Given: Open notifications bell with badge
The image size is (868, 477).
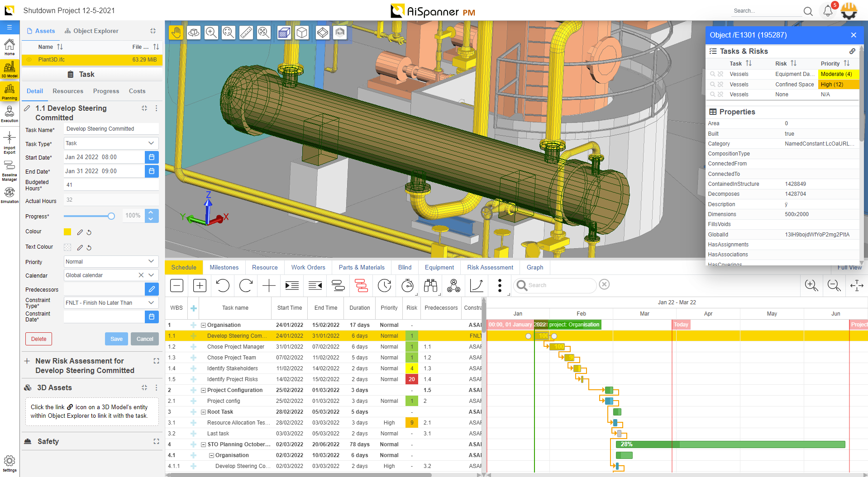Looking at the screenshot, I should (x=828, y=11).
